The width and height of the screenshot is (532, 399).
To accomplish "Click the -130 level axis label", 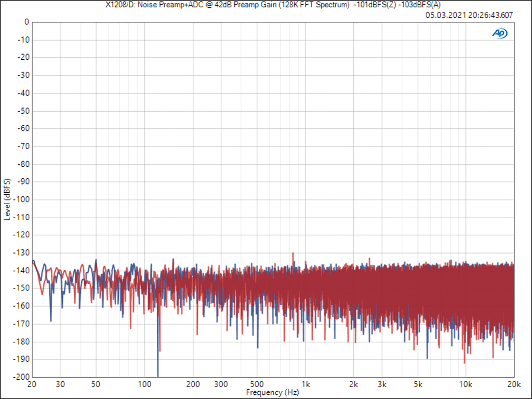I will point(21,253).
